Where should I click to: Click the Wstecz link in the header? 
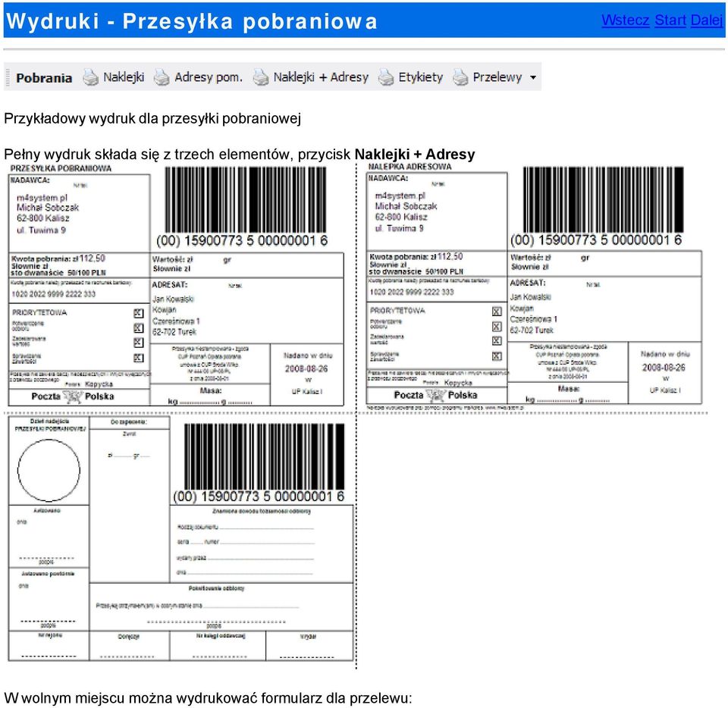coord(625,20)
